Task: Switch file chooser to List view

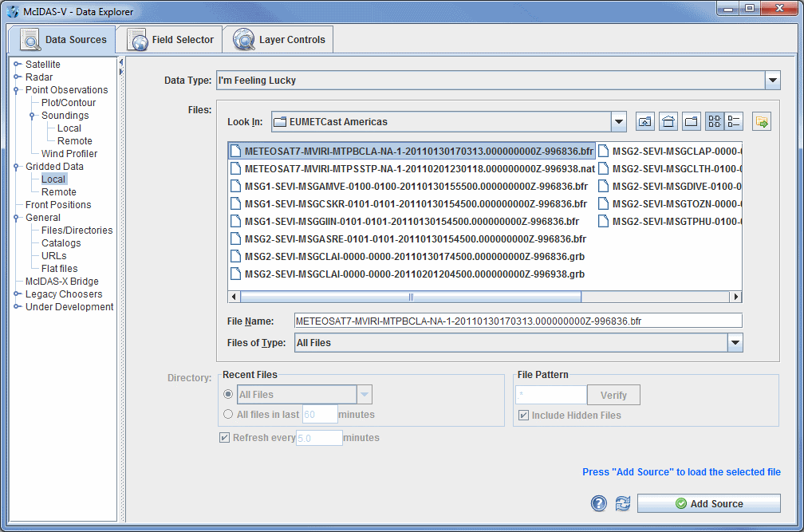Action: click(x=715, y=121)
